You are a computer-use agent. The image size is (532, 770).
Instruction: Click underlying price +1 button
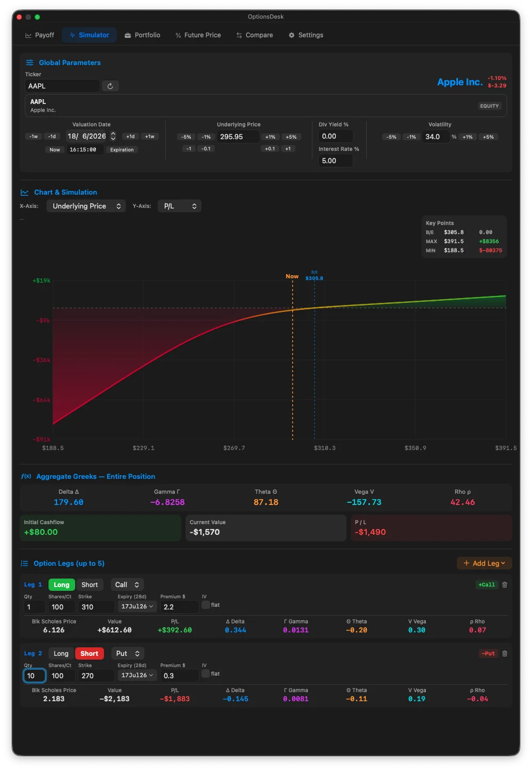pos(288,149)
